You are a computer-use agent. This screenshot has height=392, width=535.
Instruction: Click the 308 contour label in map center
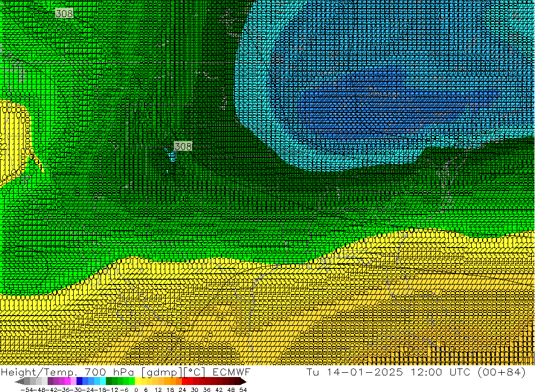click(x=183, y=146)
